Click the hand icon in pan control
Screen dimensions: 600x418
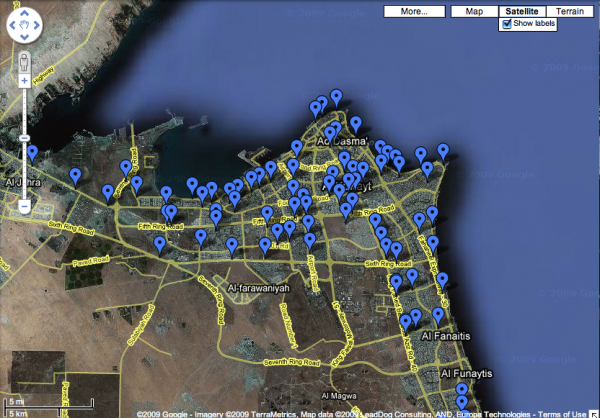pyautogui.click(x=24, y=25)
